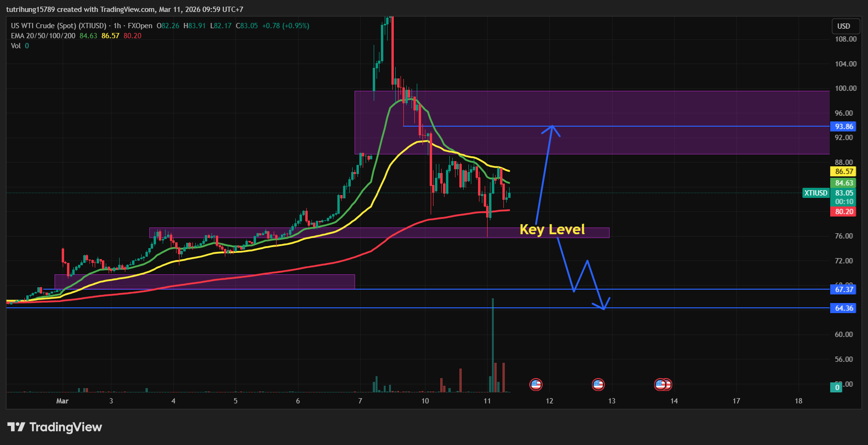The height and width of the screenshot is (445, 868).
Task: Click the date label 10 on time axis
Action: (x=425, y=401)
